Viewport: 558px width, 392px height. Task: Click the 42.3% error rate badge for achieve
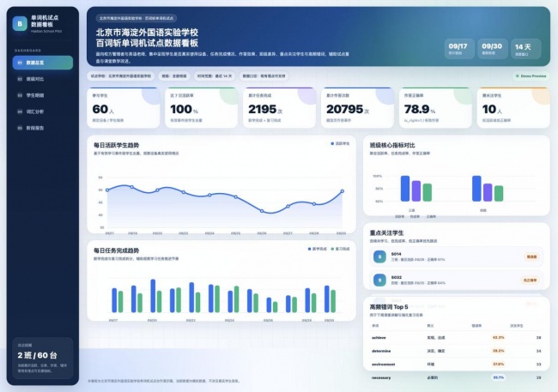[498, 338]
